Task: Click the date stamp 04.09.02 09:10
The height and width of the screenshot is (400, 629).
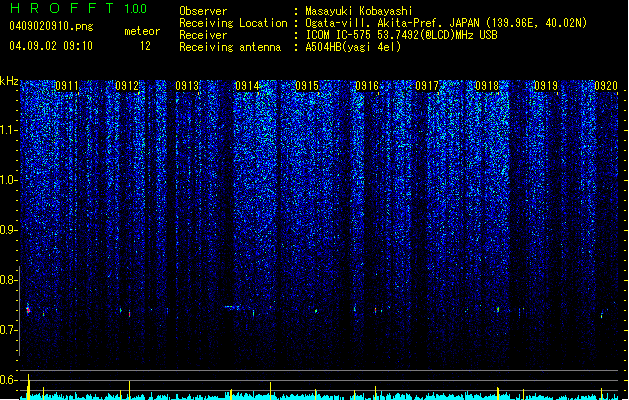Action: [x=51, y=46]
